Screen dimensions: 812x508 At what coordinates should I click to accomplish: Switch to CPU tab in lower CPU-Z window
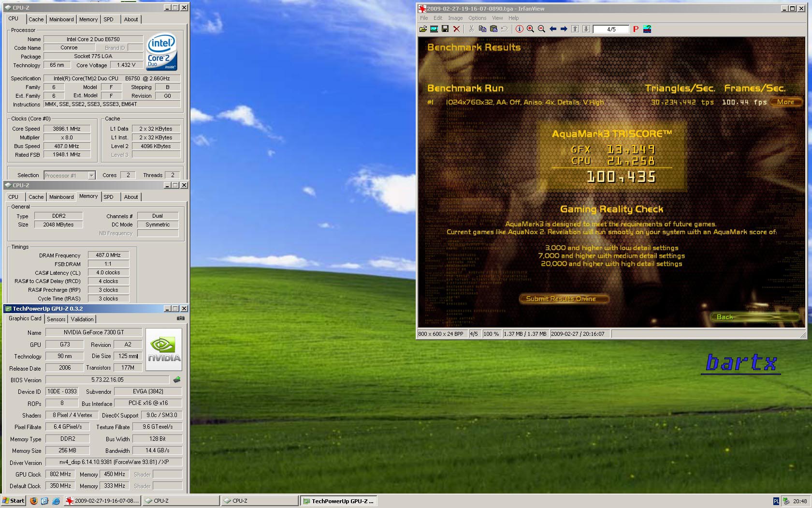click(x=14, y=197)
